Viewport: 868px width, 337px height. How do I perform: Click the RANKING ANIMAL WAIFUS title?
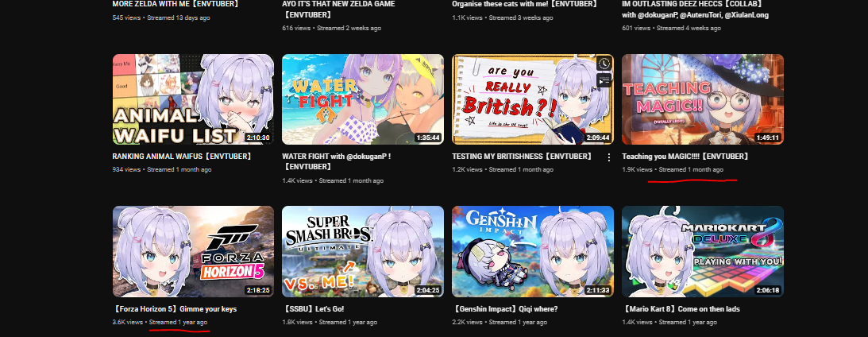(x=183, y=157)
